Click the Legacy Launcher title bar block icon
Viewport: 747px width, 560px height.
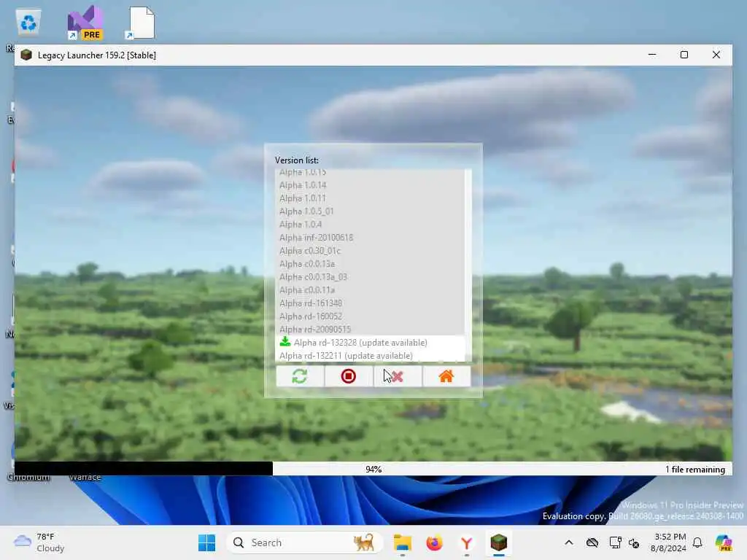click(27, 55)
